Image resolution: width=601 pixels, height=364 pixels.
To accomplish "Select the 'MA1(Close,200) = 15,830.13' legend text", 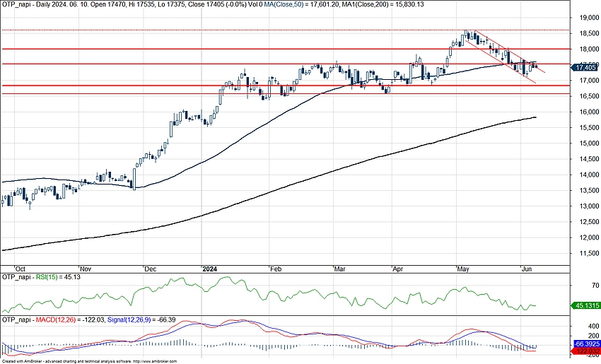I will point(384,5).
